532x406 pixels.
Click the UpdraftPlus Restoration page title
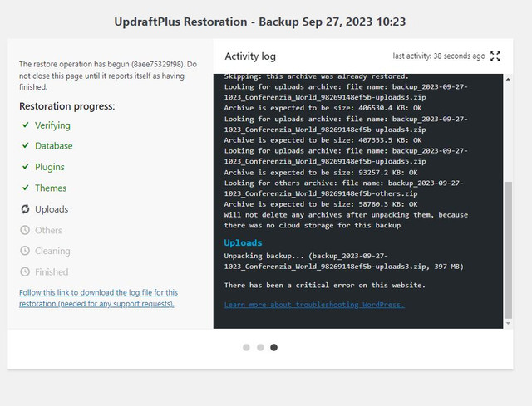[260, 22]
